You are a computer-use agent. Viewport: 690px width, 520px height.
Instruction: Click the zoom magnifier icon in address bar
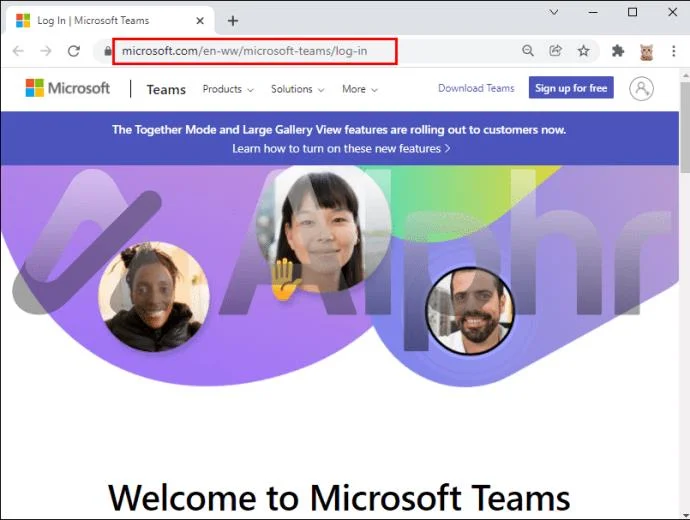click(x=528, y=51)
